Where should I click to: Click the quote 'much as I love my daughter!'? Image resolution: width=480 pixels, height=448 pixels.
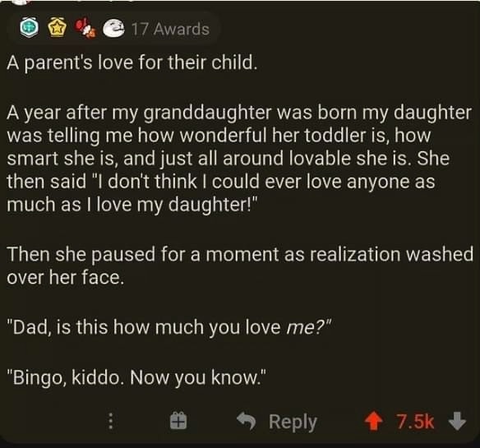click(x=133, y=204)
